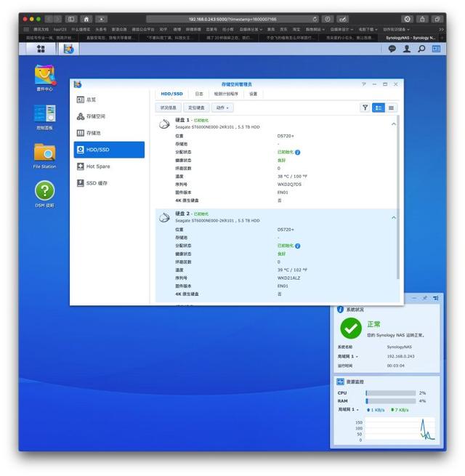The width and height of the screenshot is (465, 476).
Task: Switch to the Test Scheduler tab
Action: click(x=226, y=94)
